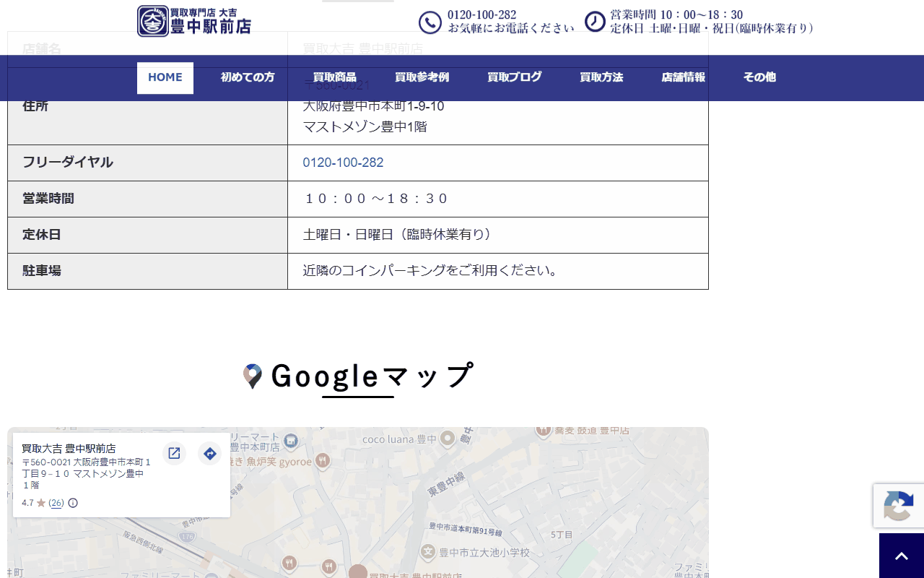Click the phone icon in header
924x578 pixels.
coord(430,22)
